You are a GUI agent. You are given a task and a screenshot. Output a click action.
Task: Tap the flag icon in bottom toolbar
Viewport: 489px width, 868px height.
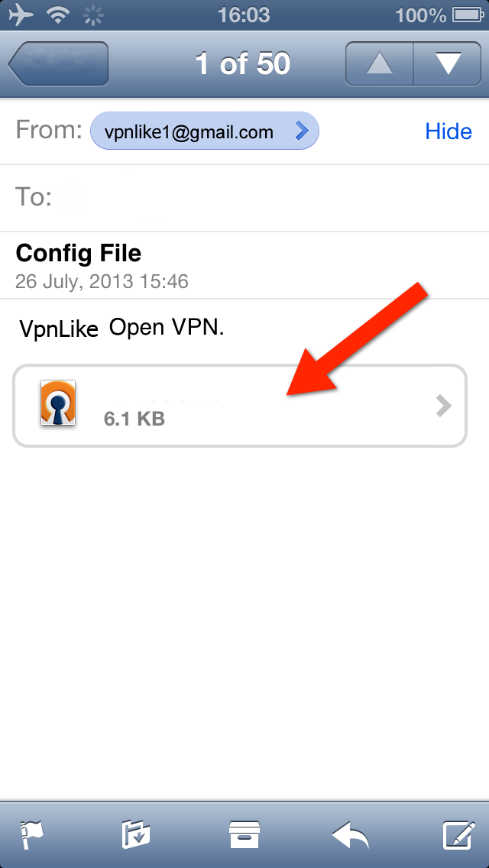tap(31, 834)
